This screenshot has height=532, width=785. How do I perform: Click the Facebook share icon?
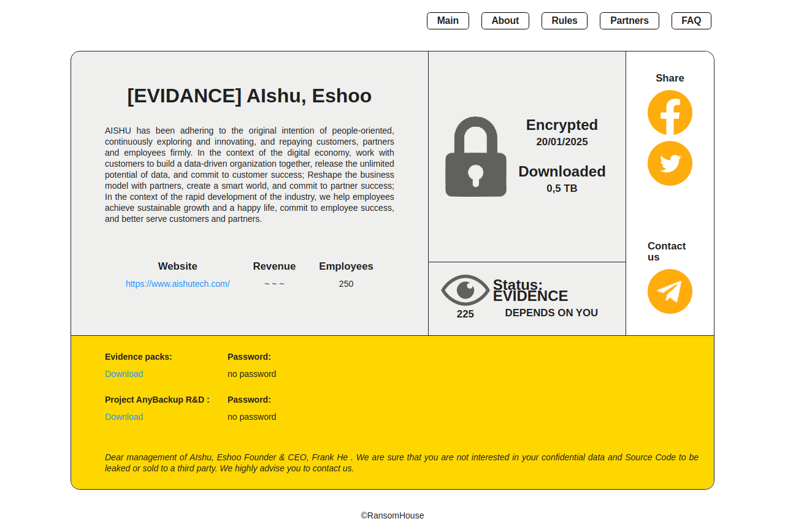point(670,113)
